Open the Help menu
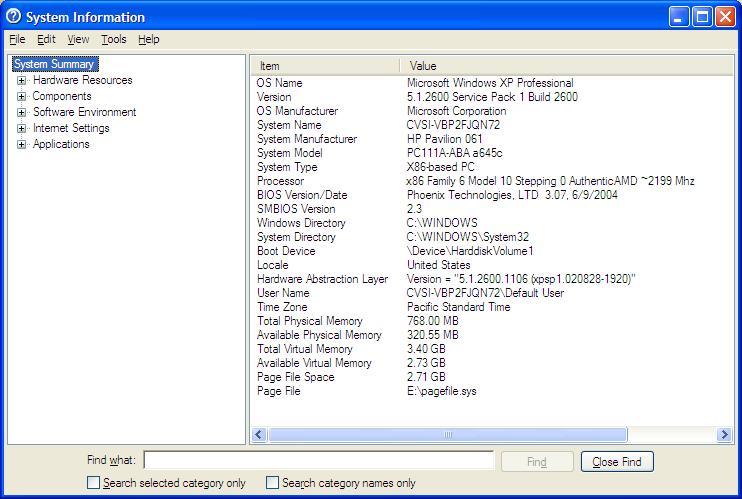The width and height of the screenshot is (742, 499). [x=149, y=39]
